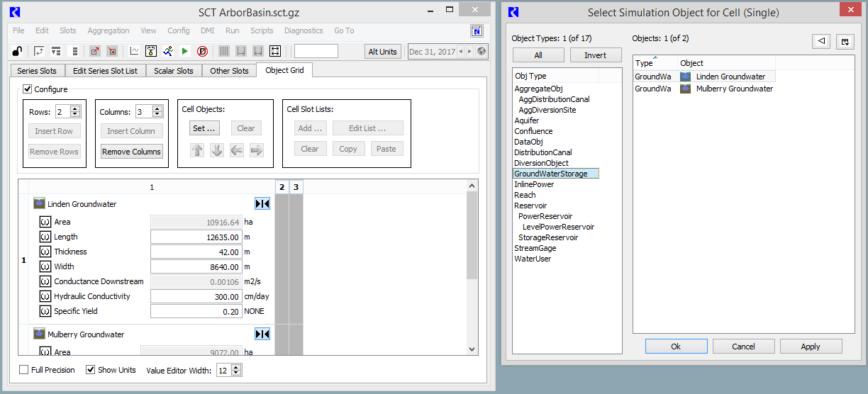This screenshot has height=394, width=868.
Task: Enable the Full Precision checkbox
Action: 24,370
